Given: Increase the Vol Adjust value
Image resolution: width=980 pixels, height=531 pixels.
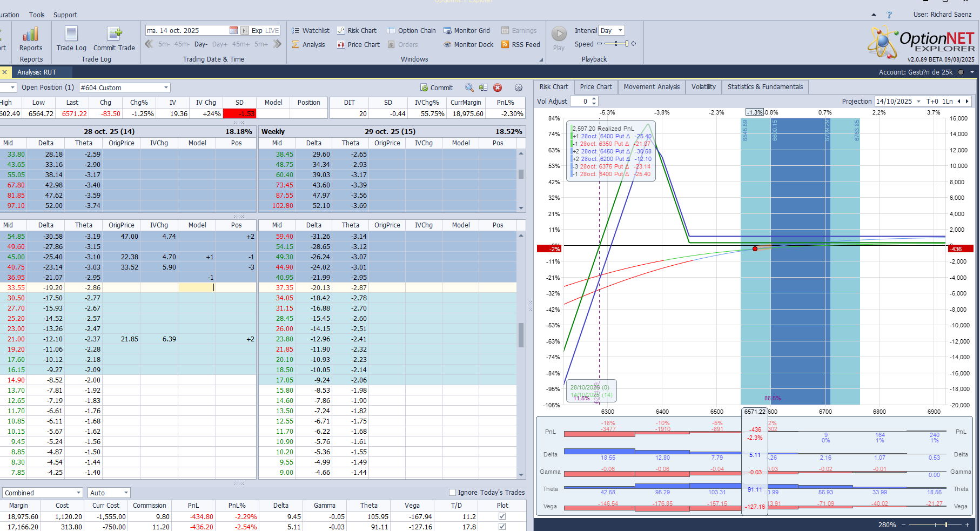Looking at the screenshot, I should 594,99.
